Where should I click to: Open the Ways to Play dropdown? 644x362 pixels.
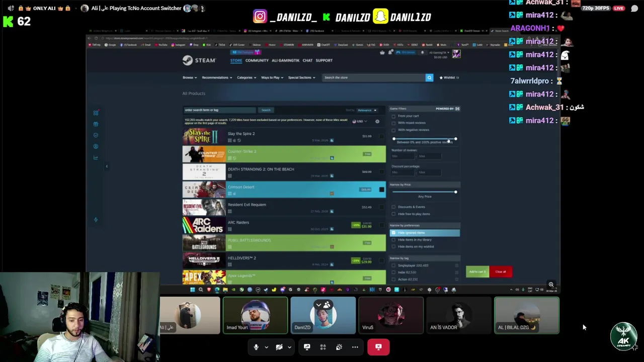click(272, 77)
